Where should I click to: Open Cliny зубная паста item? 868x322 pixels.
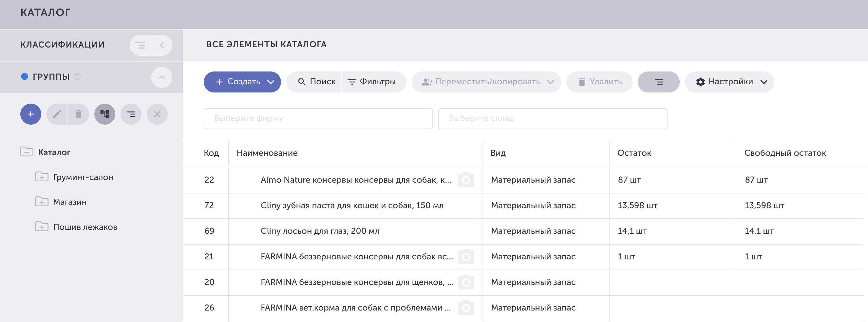352,206
